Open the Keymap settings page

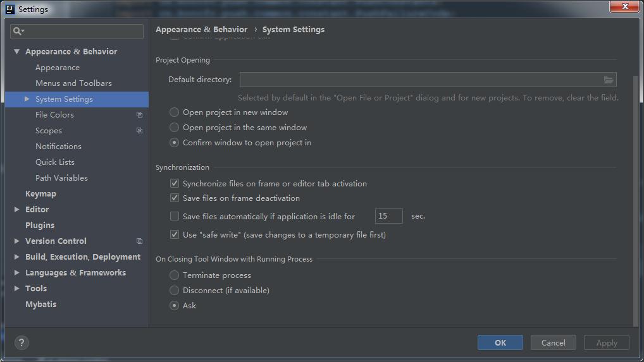(40, 194)
